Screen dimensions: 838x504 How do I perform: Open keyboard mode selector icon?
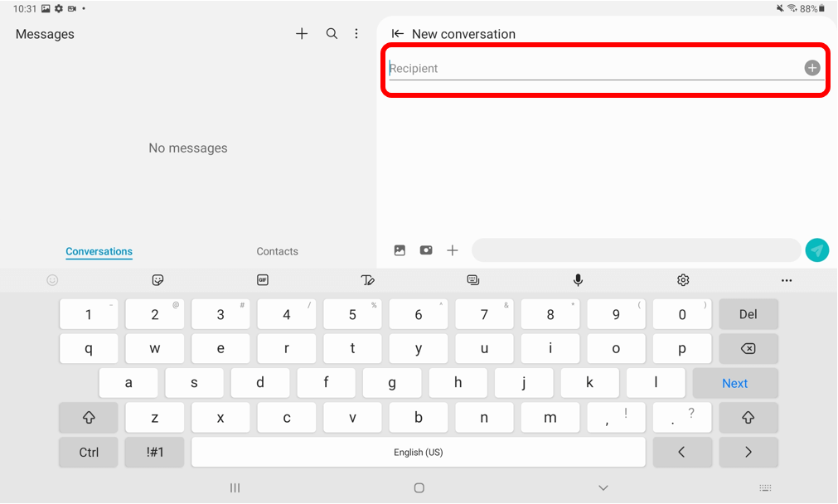click(x=472, y=280)
